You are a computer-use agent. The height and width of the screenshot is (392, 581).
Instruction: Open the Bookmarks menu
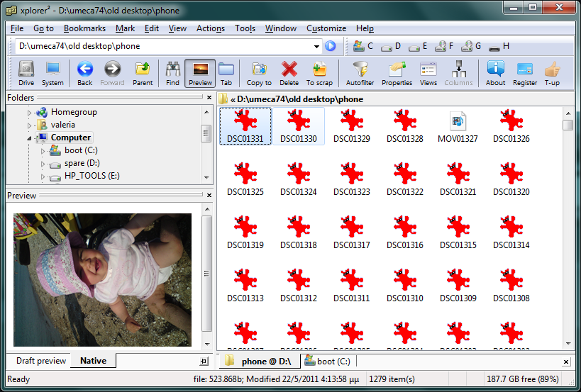coord(84,28)
